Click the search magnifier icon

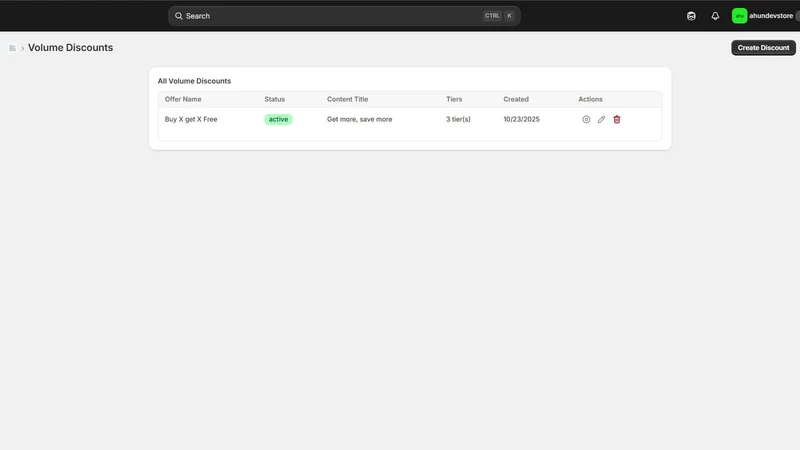coord(179,16)
